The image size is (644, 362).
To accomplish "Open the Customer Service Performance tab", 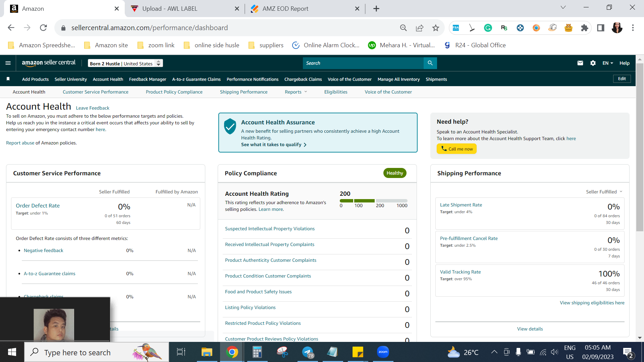I will [96, 92].
